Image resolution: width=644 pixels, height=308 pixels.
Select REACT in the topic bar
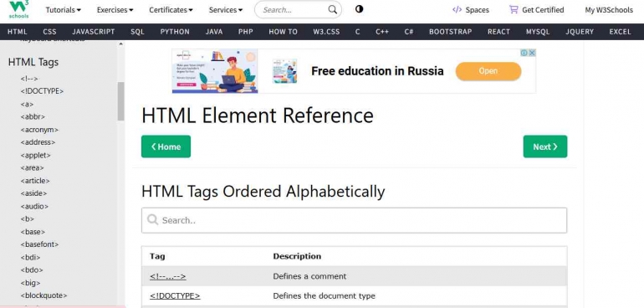[498, 32]
